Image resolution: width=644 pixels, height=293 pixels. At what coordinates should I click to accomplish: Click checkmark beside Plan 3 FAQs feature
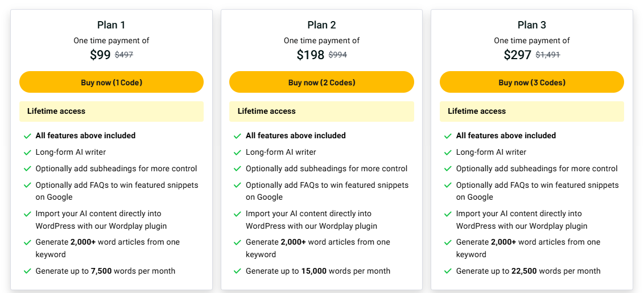tap(448, 185)
